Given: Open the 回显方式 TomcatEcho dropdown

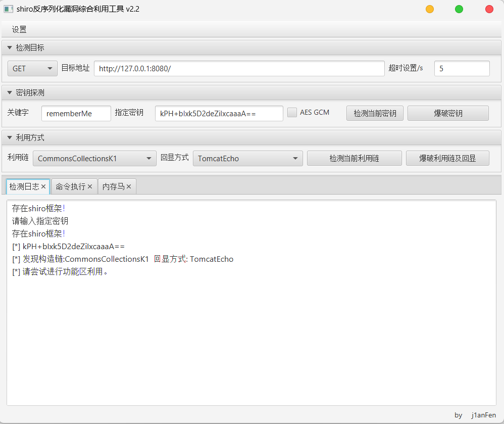Looking at the screenshot, I should point(248,159).
